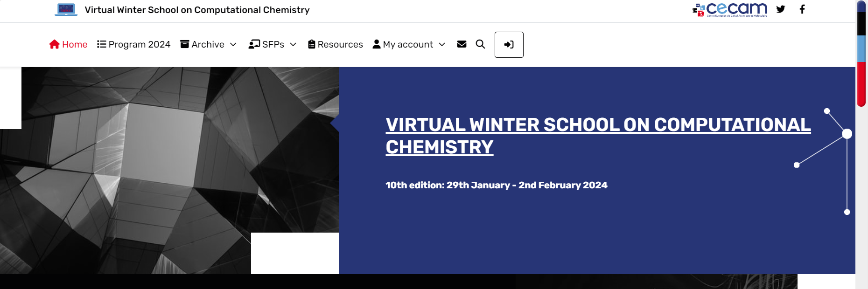Click the CECAM logo

(730, 9)
